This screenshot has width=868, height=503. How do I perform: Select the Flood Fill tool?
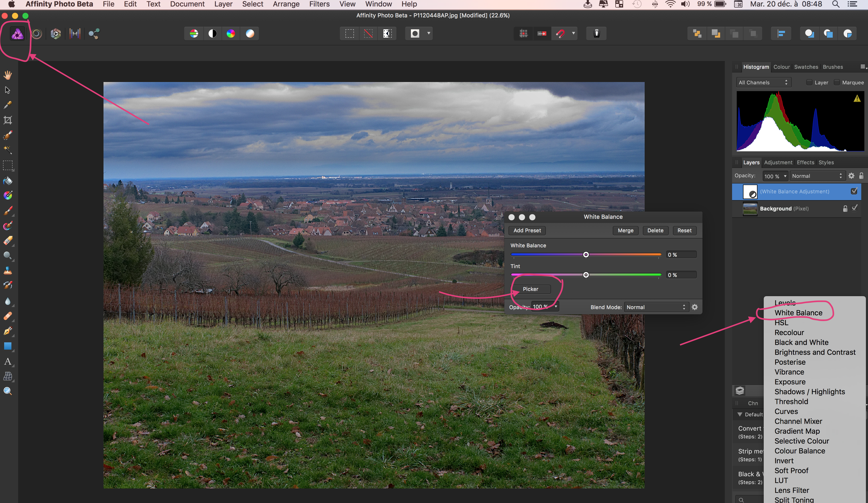click(x=8, y=181)
